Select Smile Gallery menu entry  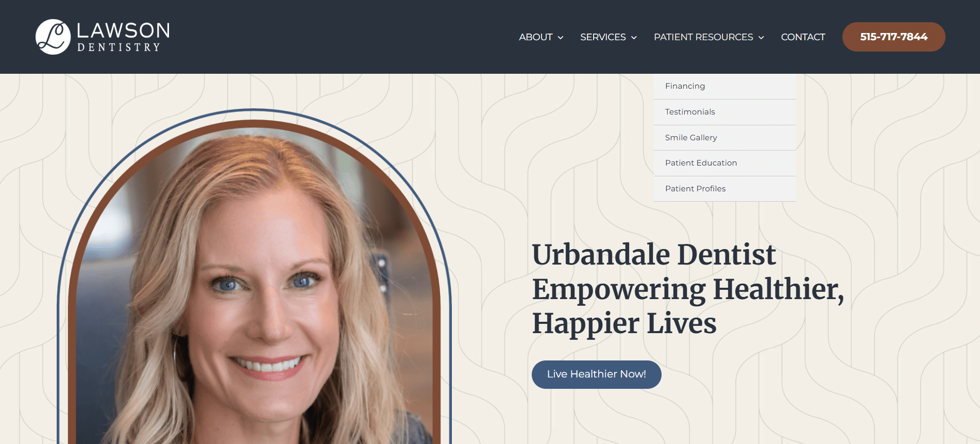(x=724, y=138)
